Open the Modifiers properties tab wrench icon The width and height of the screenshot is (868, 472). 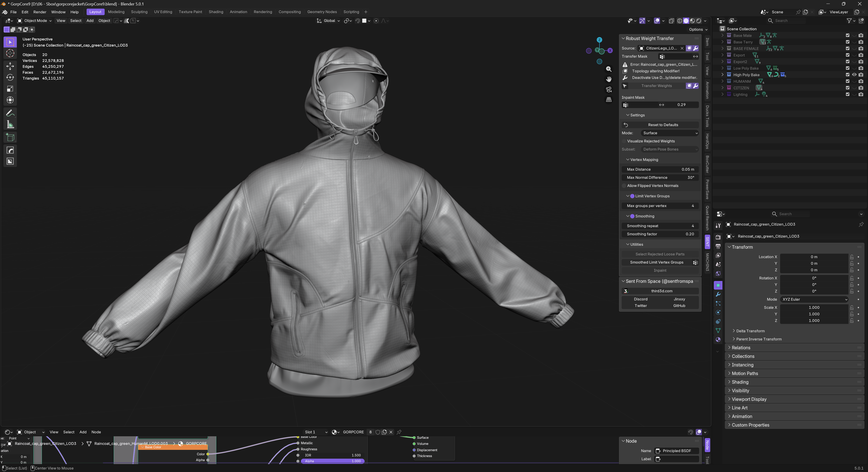tap(718, 295)
